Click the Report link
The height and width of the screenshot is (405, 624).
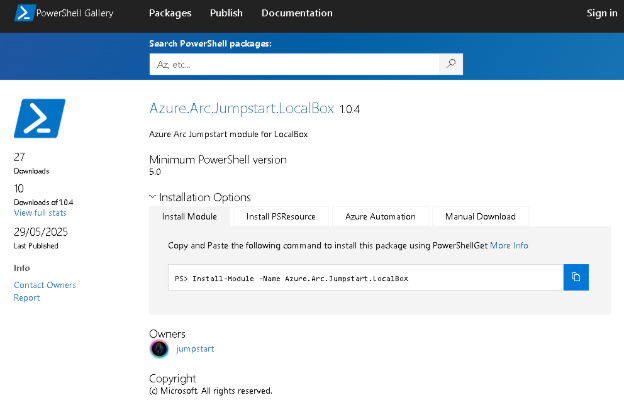coord(27,298)
